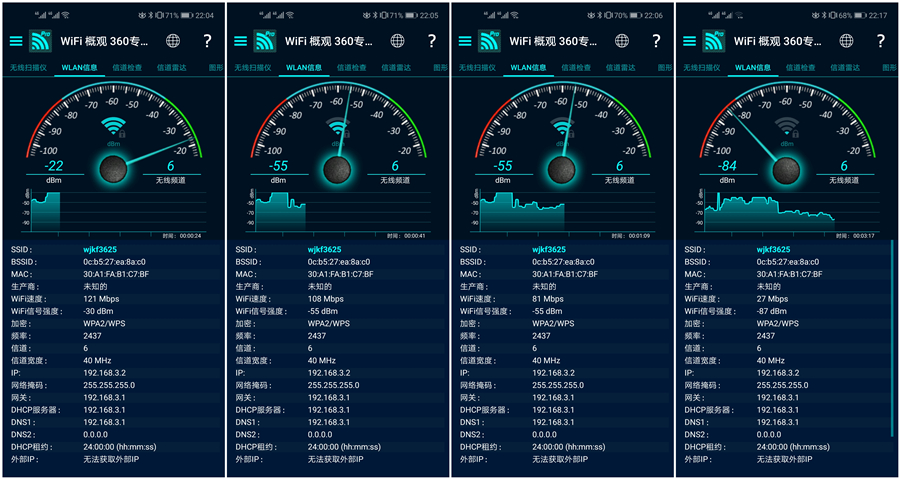
Task: Open 信道雷达 tab in 22:04 screenshot
Action: click(x=172, y=68)
